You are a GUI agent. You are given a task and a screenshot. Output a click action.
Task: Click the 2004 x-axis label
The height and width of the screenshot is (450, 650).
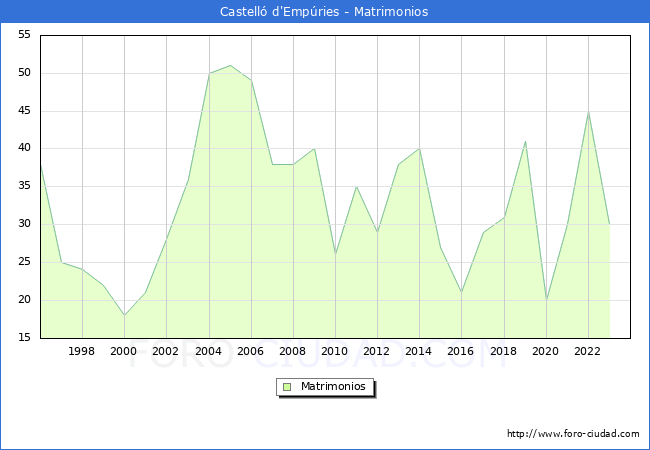click(x=209, y=352)
